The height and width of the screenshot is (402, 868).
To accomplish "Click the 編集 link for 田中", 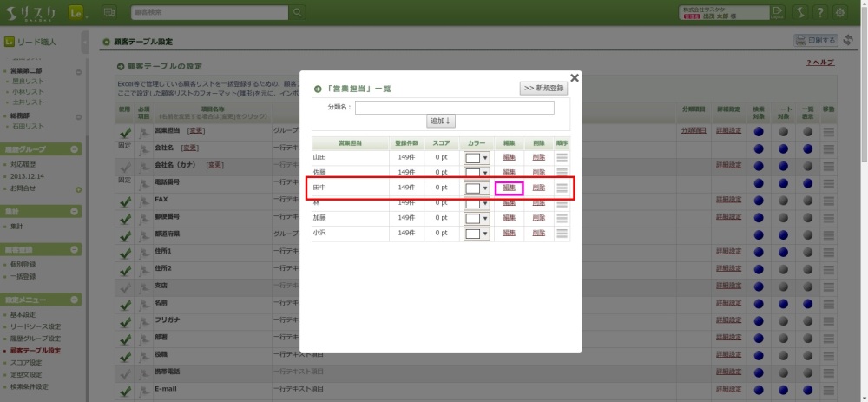I will coord(509,188).
